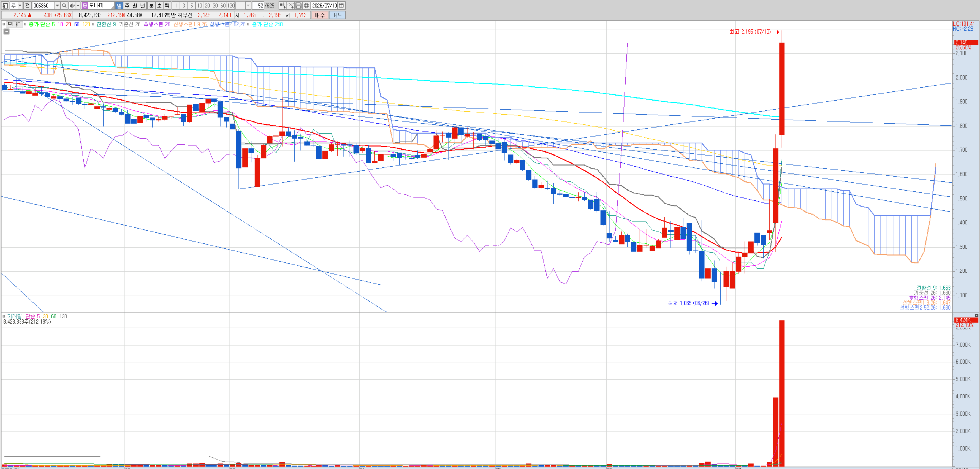Viewport: 980px width, 469px height.
Task: Toggle the marker before 전환선 9
Action: click(x=93, y=24)
